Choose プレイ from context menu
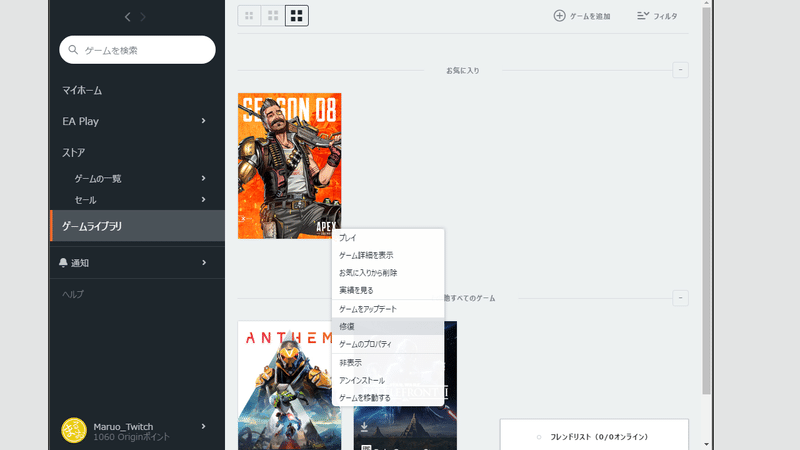The height and width of the screenshot is (450, 800). (x=388, y=238)
